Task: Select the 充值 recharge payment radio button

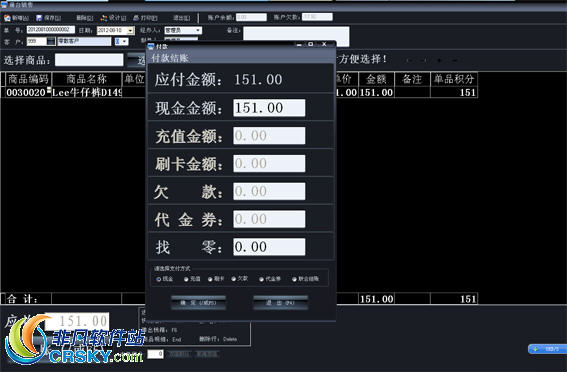Action: click(186, 279)
